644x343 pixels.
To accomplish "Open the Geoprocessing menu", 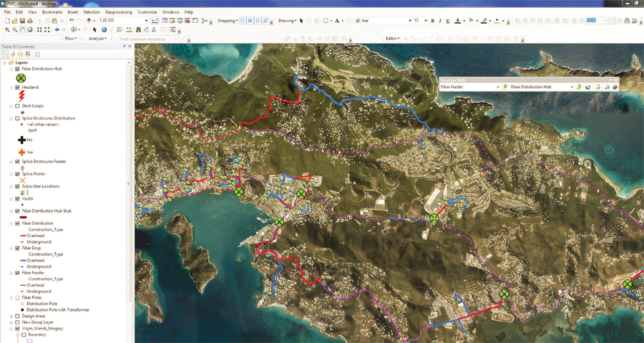I will (x=118, y=12).
